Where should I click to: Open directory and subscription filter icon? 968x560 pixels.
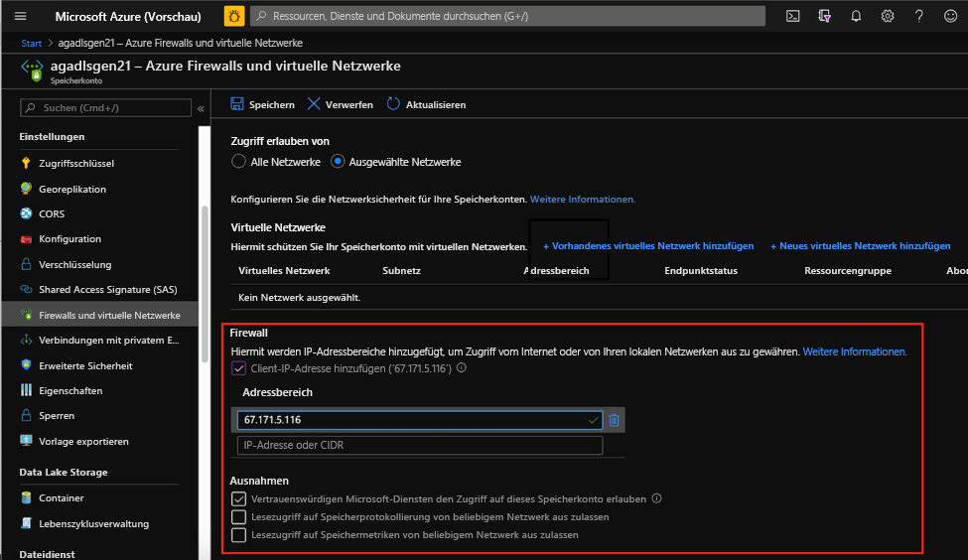click(x=824, y=16)
